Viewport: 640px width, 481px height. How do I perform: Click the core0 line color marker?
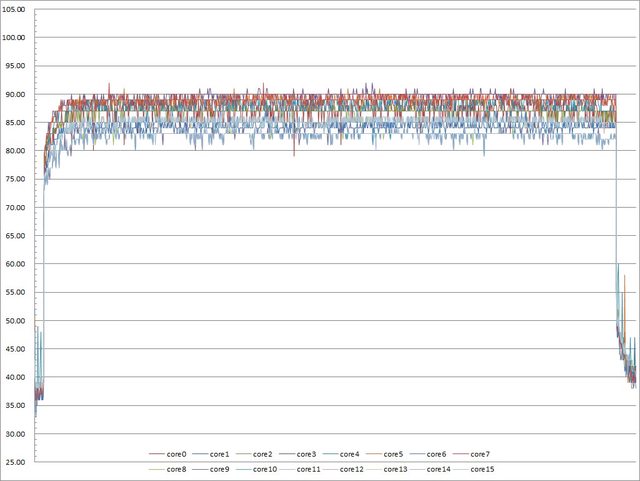[x=154, y=455]
